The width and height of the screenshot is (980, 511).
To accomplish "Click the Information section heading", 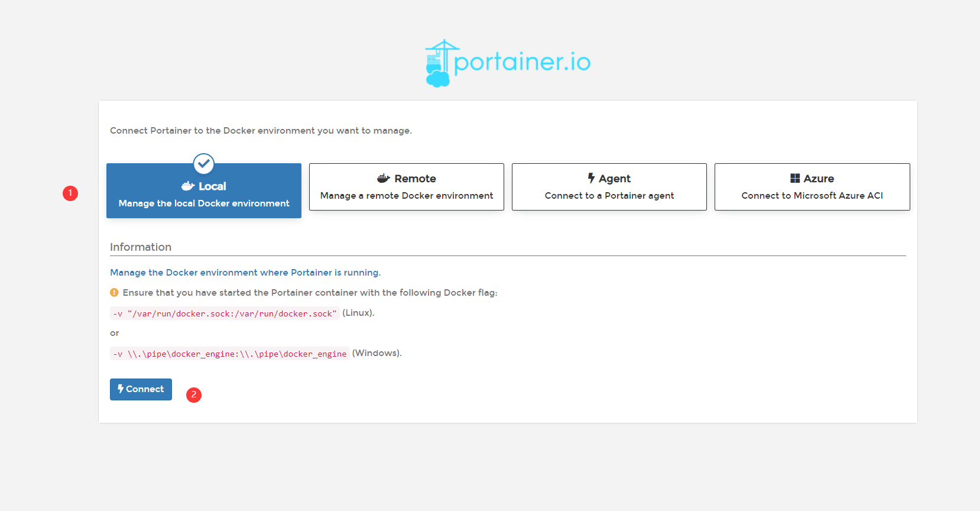I will click(x=141, y=247).
